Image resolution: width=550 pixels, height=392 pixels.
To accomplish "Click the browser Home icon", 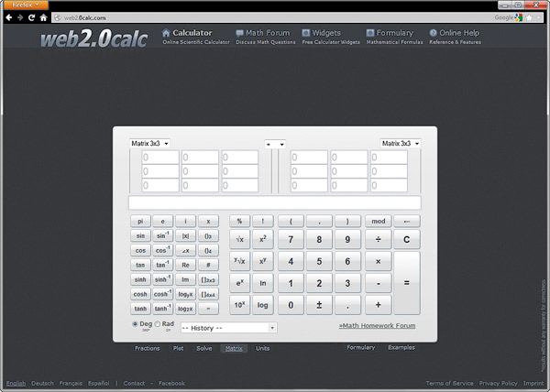I will (43, 17).
